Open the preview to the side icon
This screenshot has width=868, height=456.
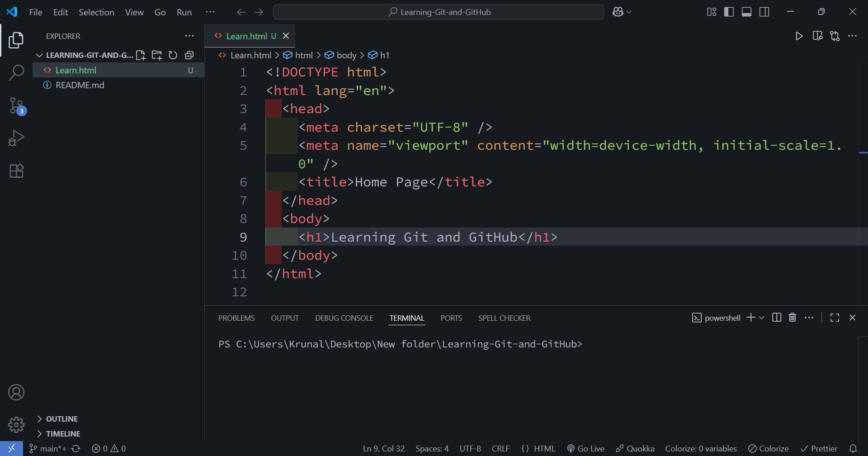tap(817, 36)
